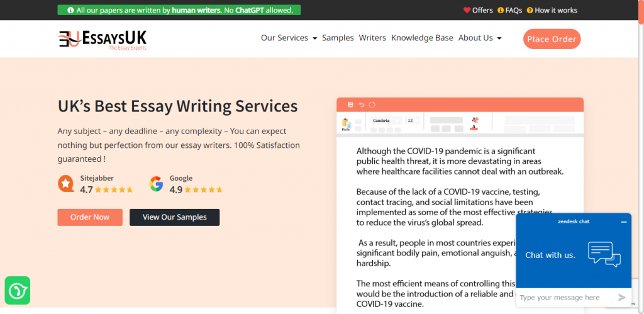
Task: Open the font size 12 dropdown
Action: (x=413, y=120)
